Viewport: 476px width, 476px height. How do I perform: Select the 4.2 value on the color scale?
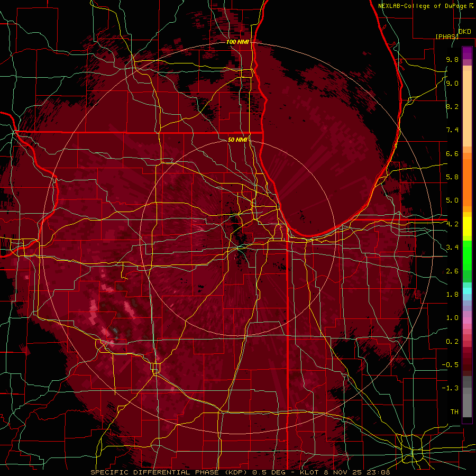coord(452,224)
